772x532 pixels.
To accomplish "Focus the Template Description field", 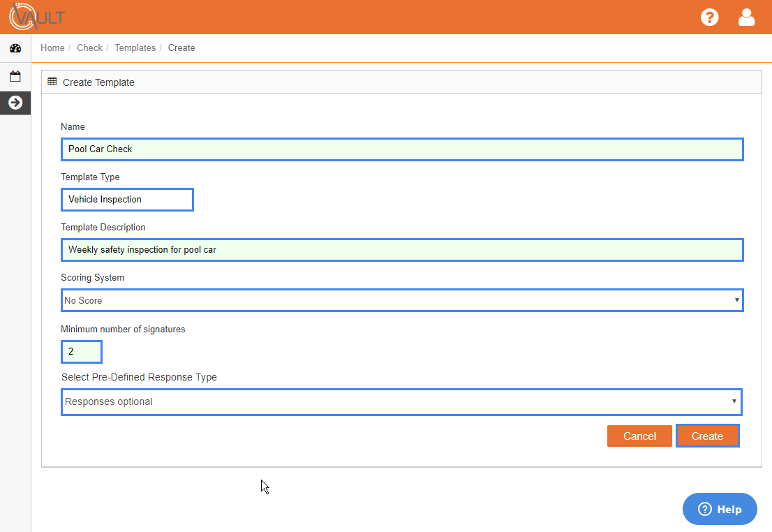I will pos(402,250).
